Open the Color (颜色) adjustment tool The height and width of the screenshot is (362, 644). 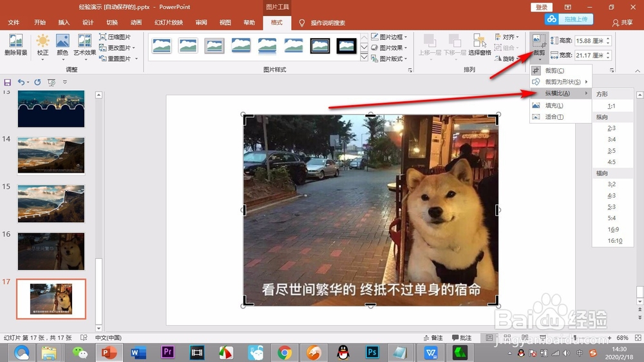point(62,46)
